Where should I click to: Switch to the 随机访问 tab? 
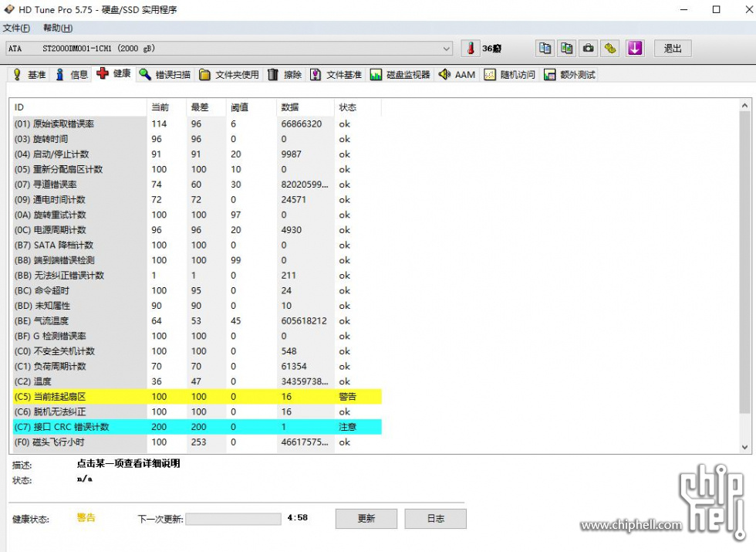[x=510, y=74]
